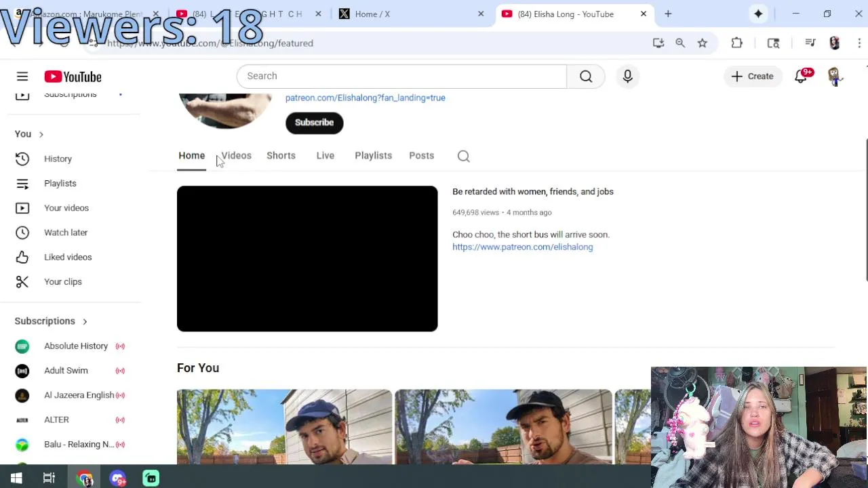Click the Your clips label

click(x=62, y=281)
